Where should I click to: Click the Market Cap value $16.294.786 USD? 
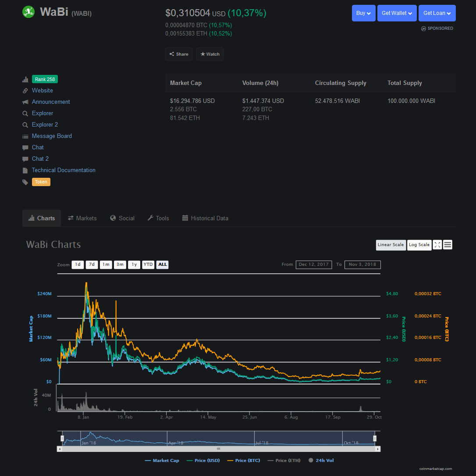pyautogui.click(x=192, y=101)
